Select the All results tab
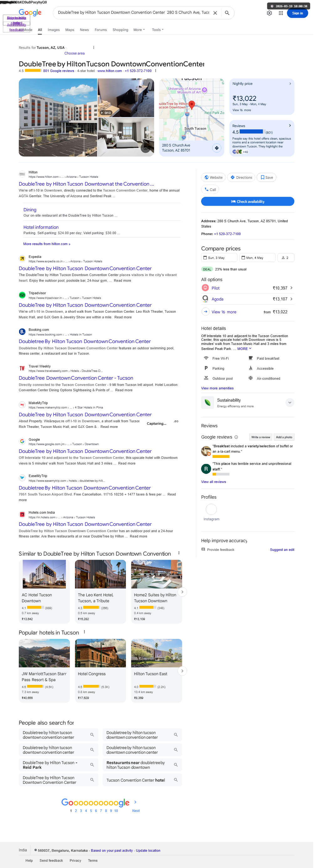 40,30
